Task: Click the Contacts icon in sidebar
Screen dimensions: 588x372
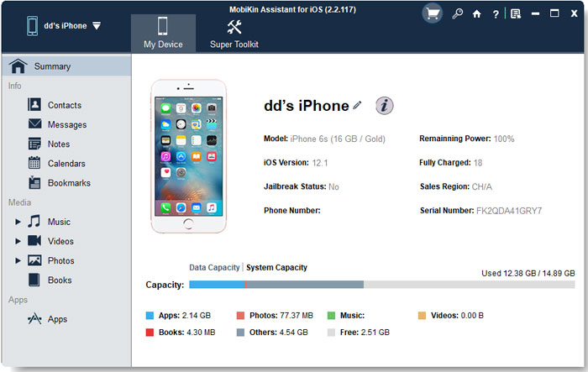Action: tap(34, 104)
